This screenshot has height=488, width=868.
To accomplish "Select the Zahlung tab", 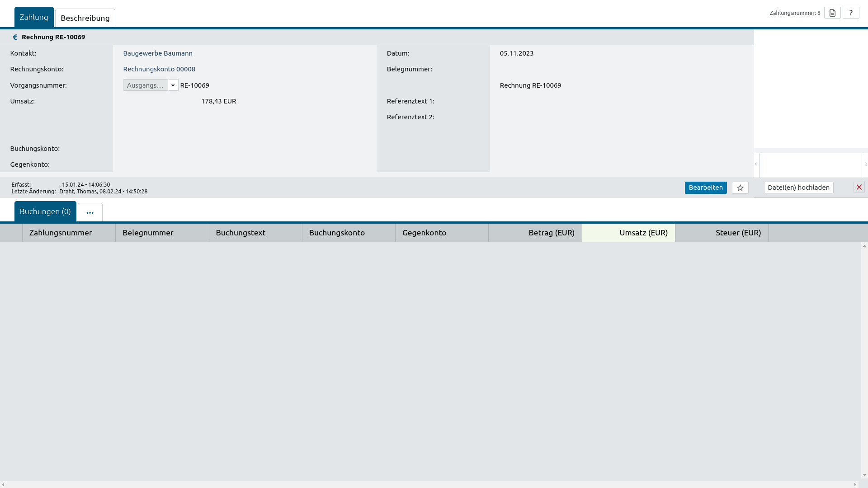I will (34, 17).
